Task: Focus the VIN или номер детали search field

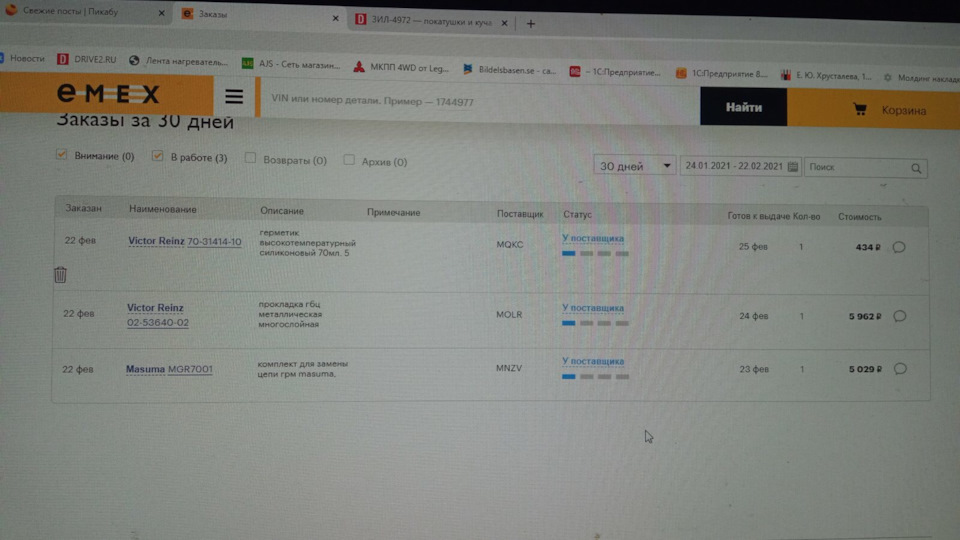Action: tap(481, 102)
